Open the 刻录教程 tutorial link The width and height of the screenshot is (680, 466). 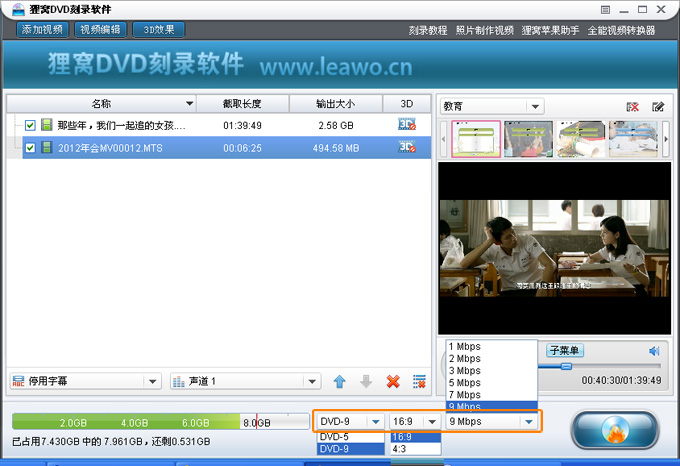[x=428, y=30]
